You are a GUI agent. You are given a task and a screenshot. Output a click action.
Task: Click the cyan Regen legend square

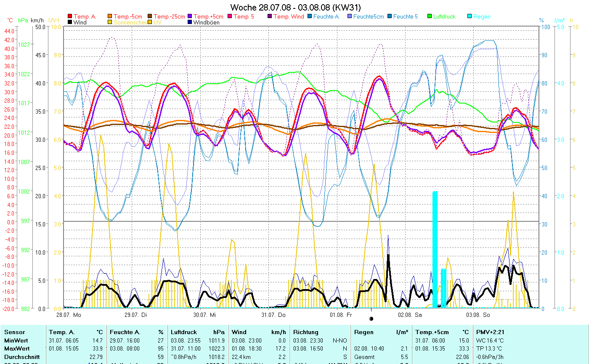coord(470,17)
